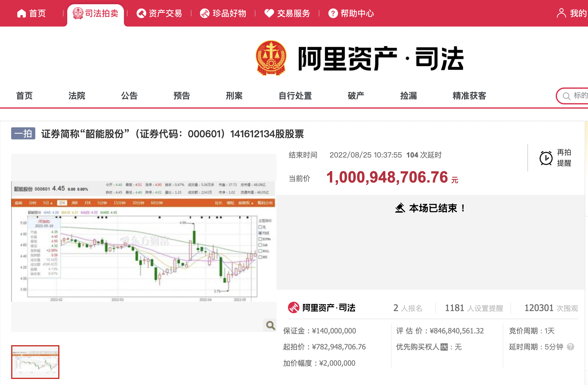Click the 资产交易 gavel icon

141,13
